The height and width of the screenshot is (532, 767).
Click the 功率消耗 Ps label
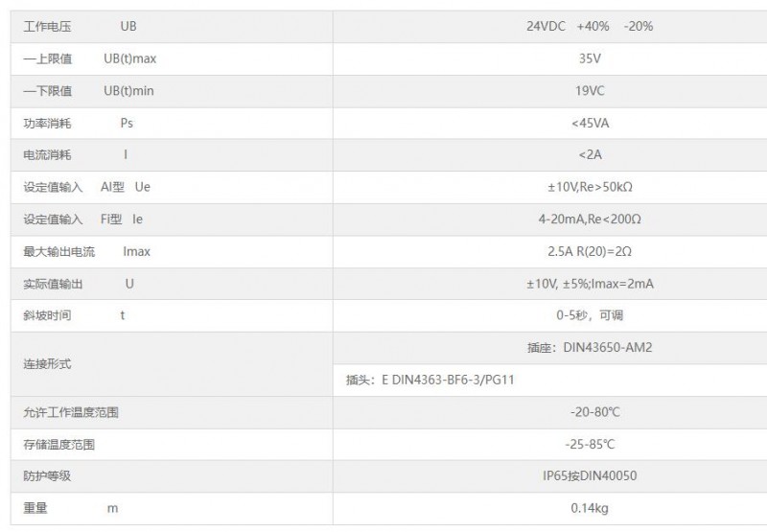coord(79,124)
